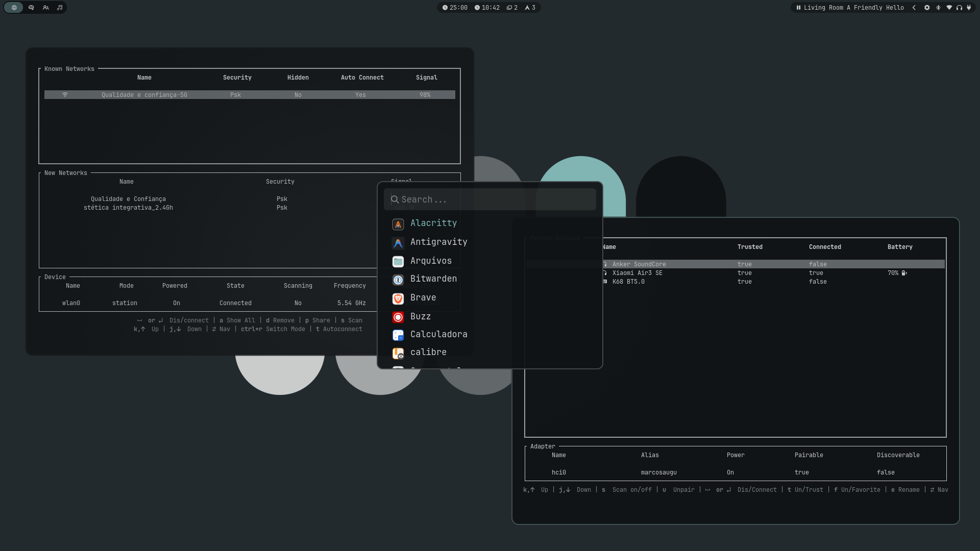This screenshot has width=980, height=551.
Task: Click the headphones audio icon
Action: click(959, 8)
